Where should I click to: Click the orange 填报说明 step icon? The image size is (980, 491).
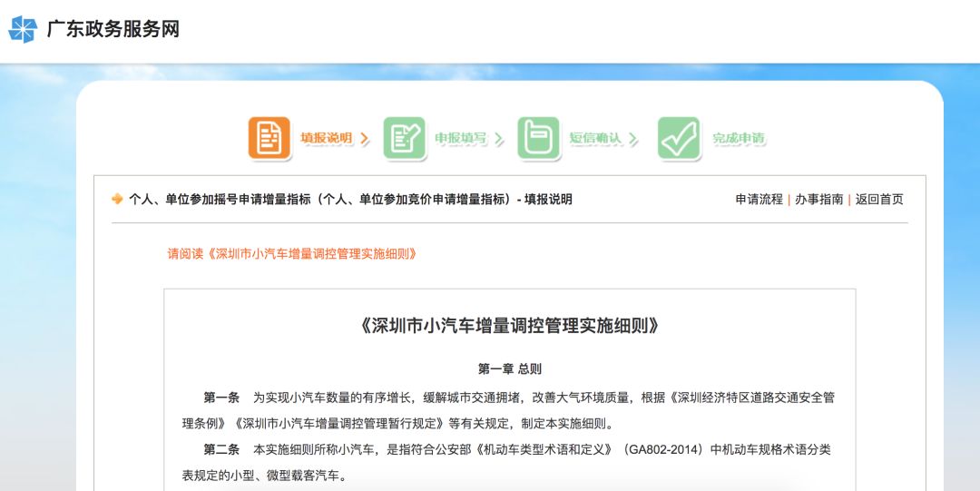click(269, 139)
